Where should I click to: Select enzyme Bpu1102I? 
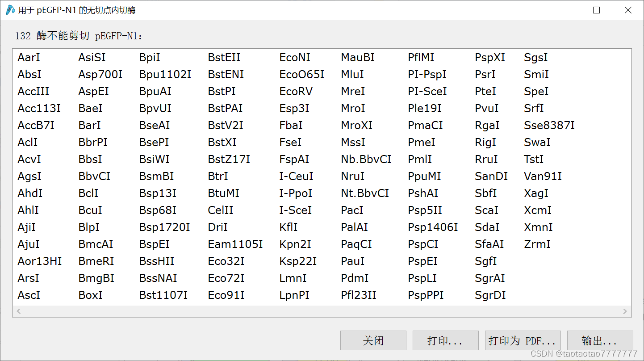(x=165, y=75)
